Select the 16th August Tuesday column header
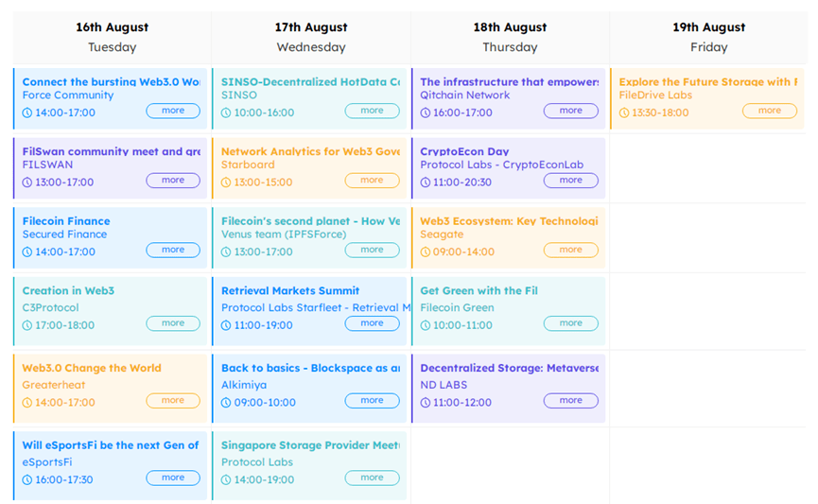The width and height of the screenshot is (818, 504). point(112,37)
